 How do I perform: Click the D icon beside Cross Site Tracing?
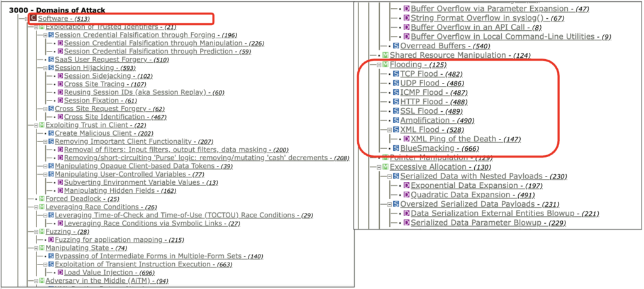click(x=60, y=84)
